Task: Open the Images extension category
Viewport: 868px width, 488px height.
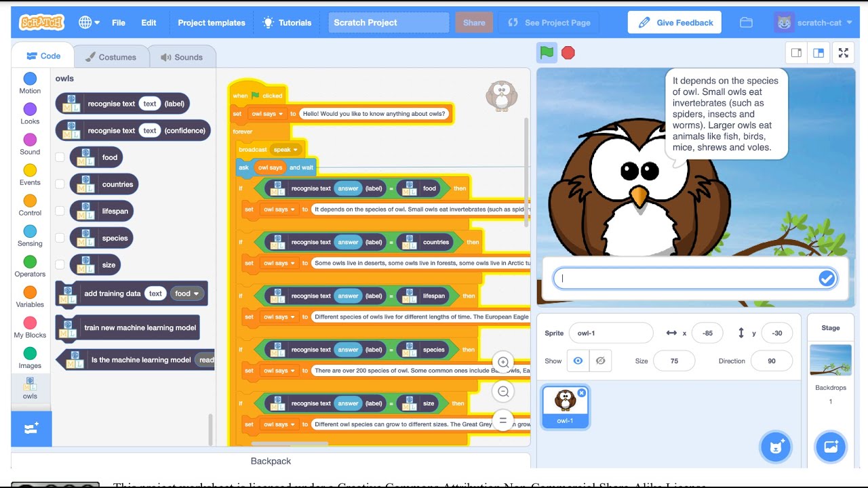Action: click(x=30, y=358)
